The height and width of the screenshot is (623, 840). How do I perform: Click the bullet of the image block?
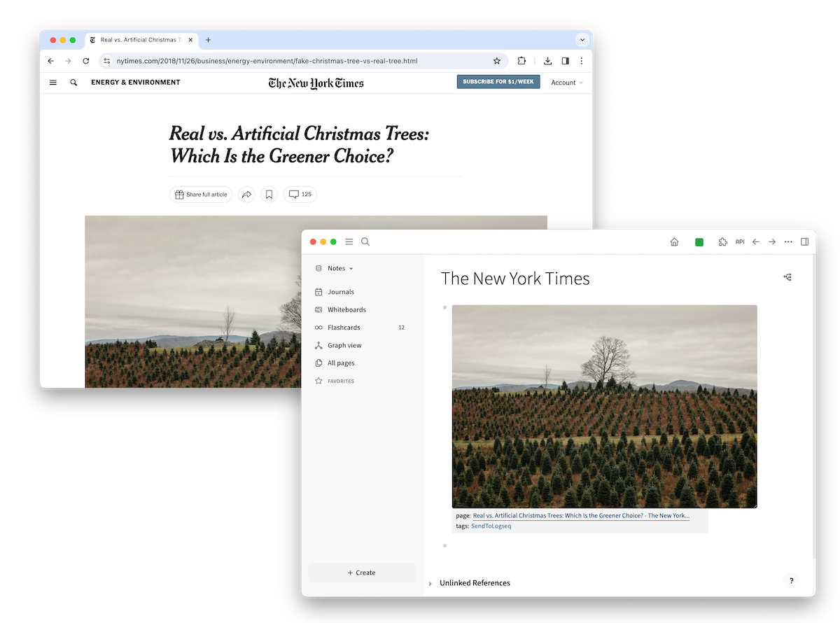point(444,307)
